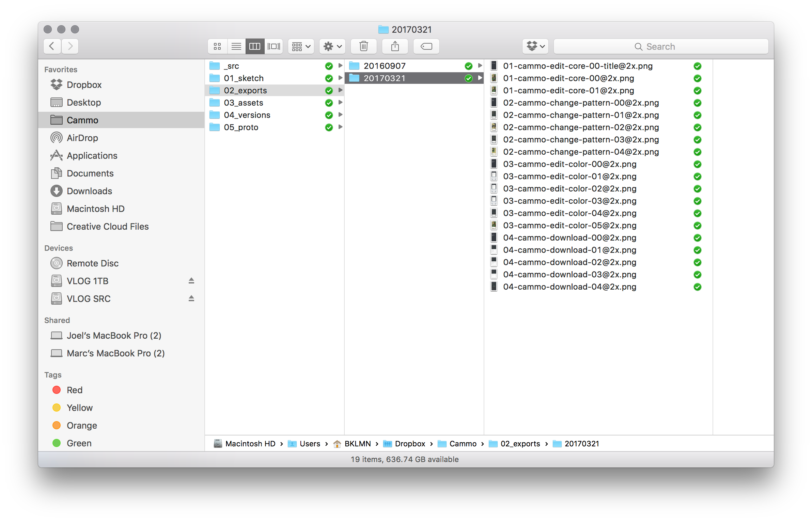Screen dimensions: 812x522
Task: Open the Dropbox toolbar dropdown
Action: 535,46
